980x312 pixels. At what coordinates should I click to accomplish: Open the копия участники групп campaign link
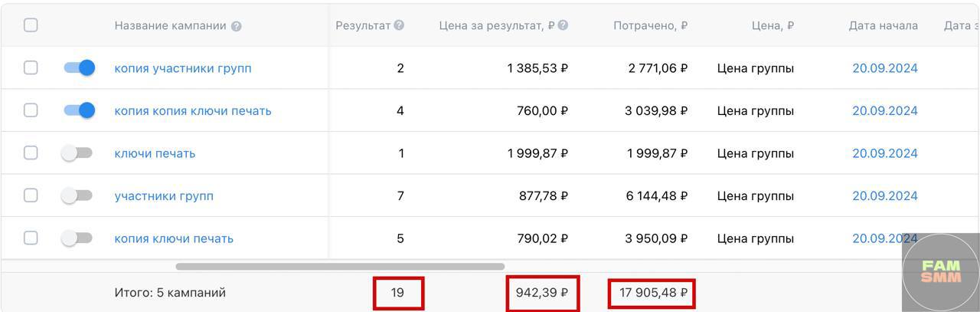pyautogui.click(x=183, y=68)
